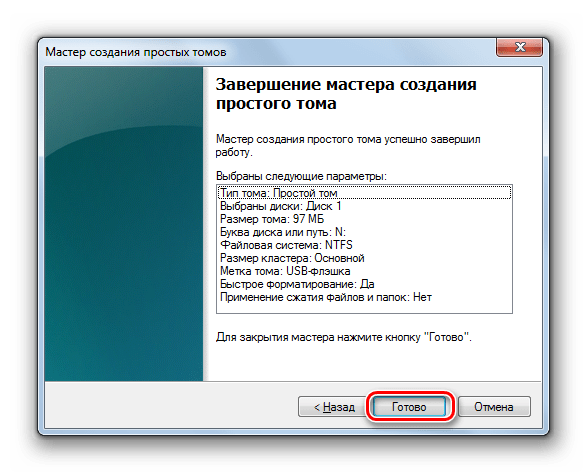
Task: Click the 'Мастер создания простых томов' title bar
Action: click(x=136, y=52)
